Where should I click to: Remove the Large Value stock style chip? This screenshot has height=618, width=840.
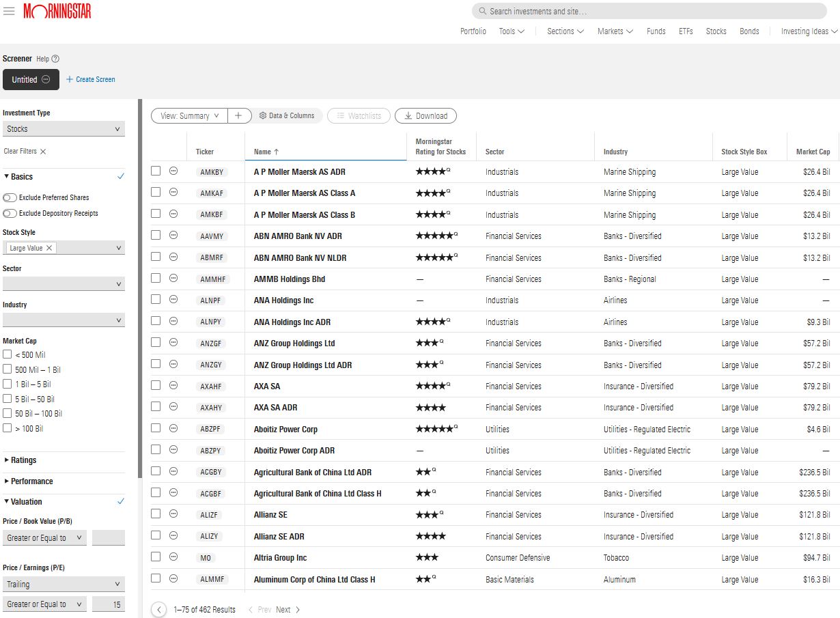tap(49, 248)
